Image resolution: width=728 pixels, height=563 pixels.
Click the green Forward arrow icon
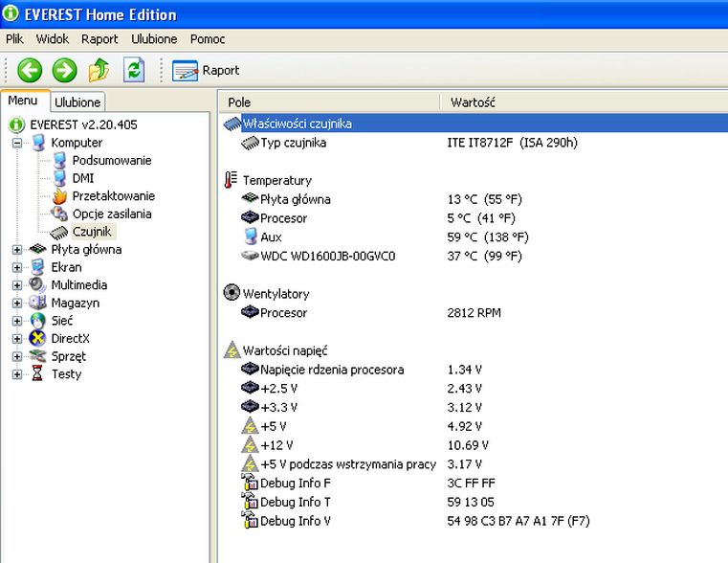64,70
